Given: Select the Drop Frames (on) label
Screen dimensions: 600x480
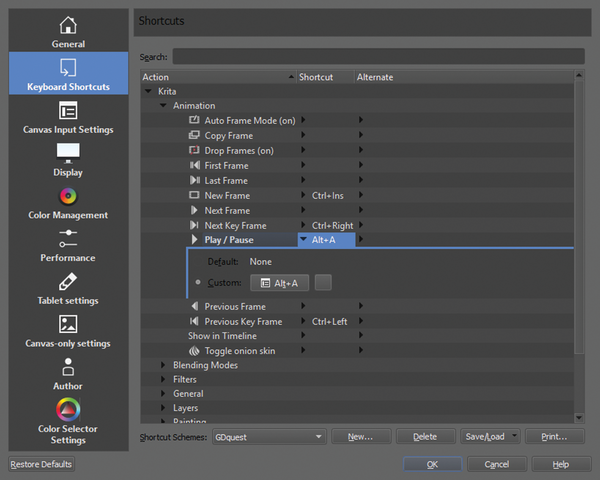Looking at the screenshot, I should 239,150.
